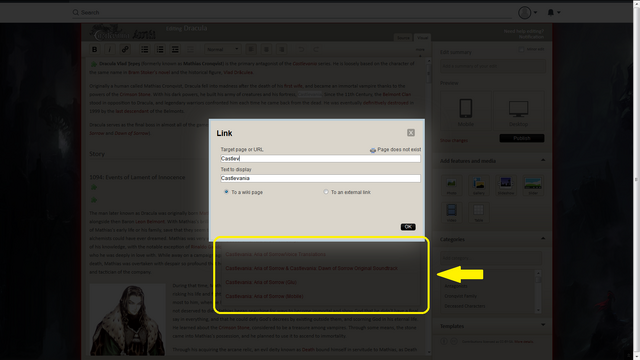Expand the Templates section

(542, 326)
